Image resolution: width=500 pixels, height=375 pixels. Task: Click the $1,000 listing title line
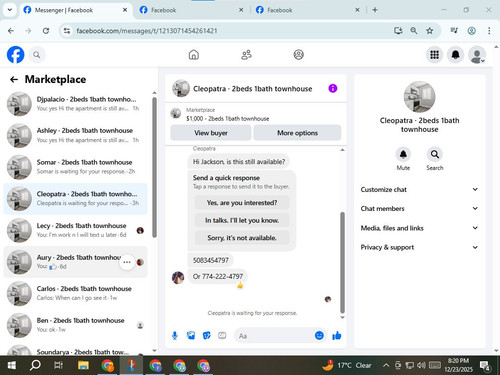(228, 119)
